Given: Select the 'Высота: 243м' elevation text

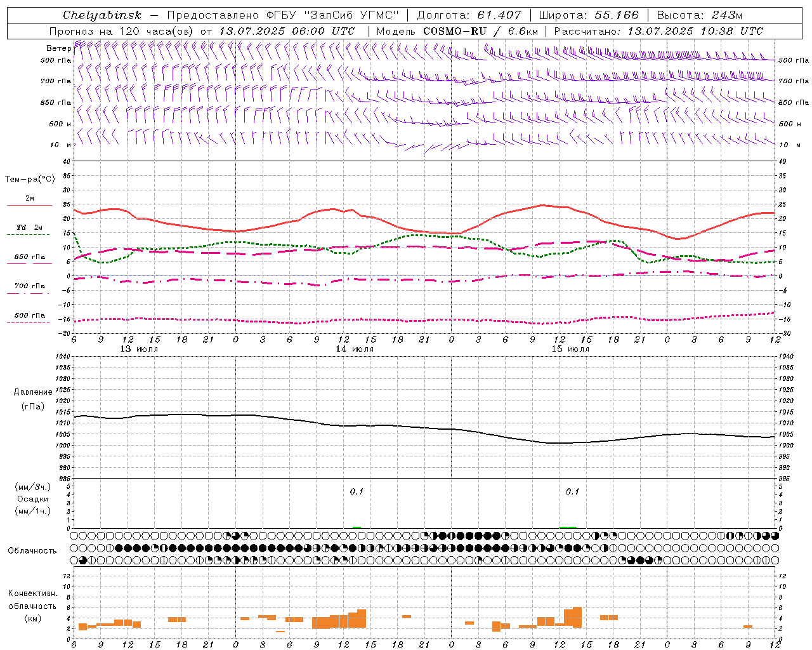Looking at the screenshot, I should coord(699,15).
